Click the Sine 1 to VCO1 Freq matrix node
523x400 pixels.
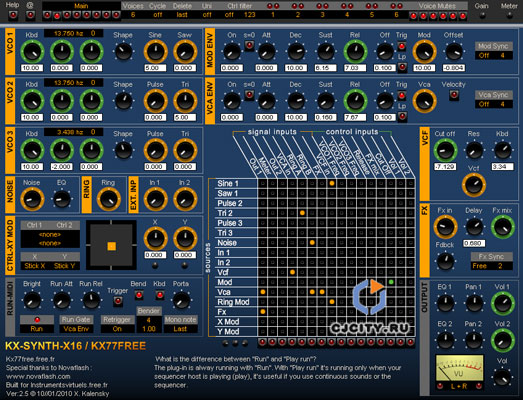332,183
